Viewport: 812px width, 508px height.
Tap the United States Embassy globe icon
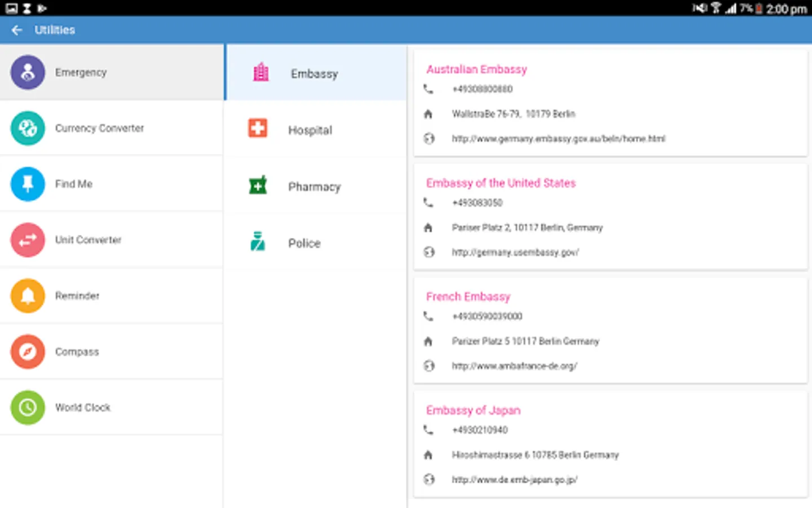429,252
